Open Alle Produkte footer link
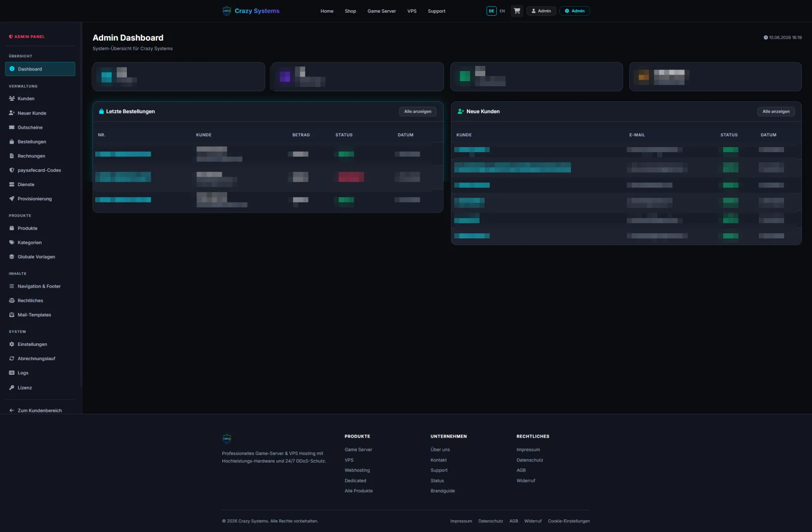812x532 pixels. tap(358, 490)
